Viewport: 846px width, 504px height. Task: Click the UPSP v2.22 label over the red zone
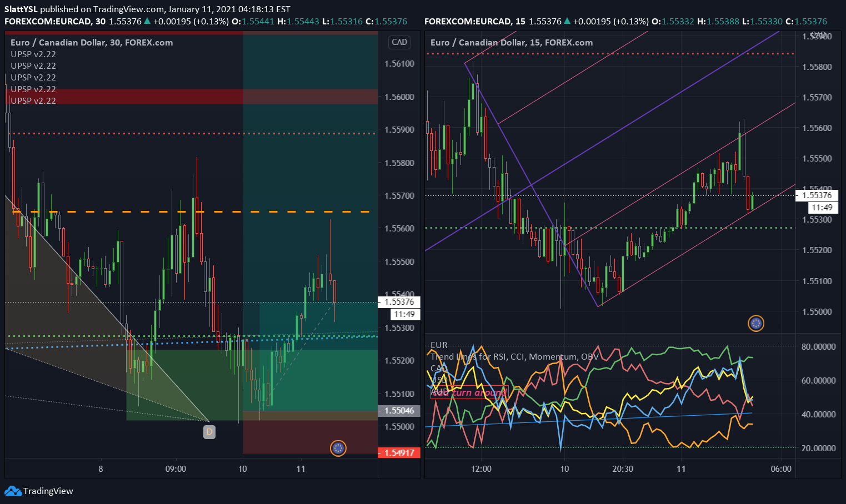[x=33, y=100]
